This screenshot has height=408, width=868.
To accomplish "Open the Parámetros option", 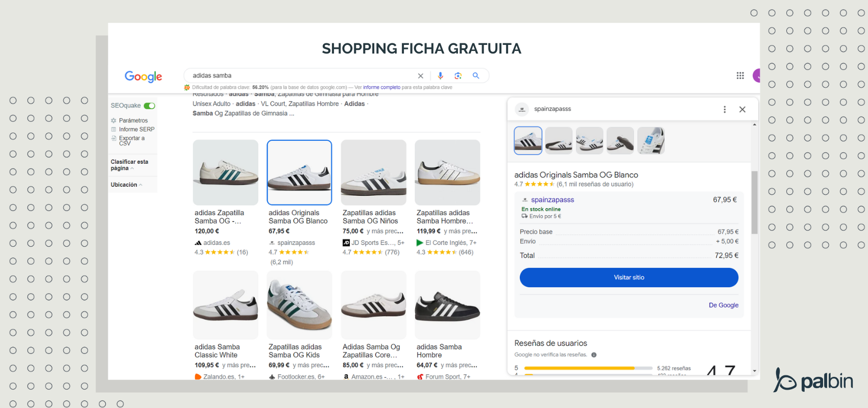I will 133,120.
